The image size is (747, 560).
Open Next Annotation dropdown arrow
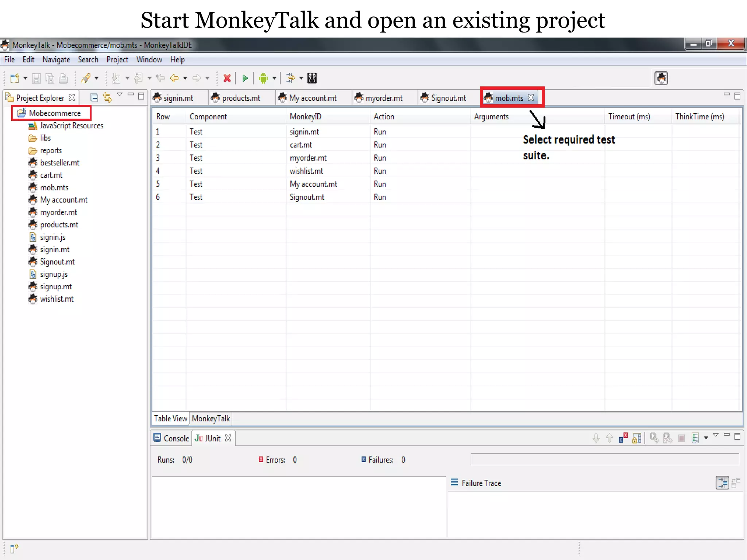click(127, 78)
